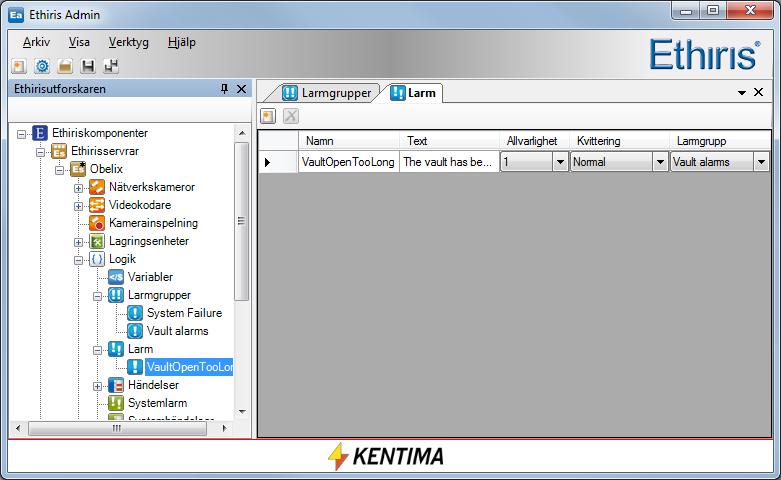781x480 pixels.
Task: Collapse the Ethiriskomponenter tree node
Action: click(21, 134)
